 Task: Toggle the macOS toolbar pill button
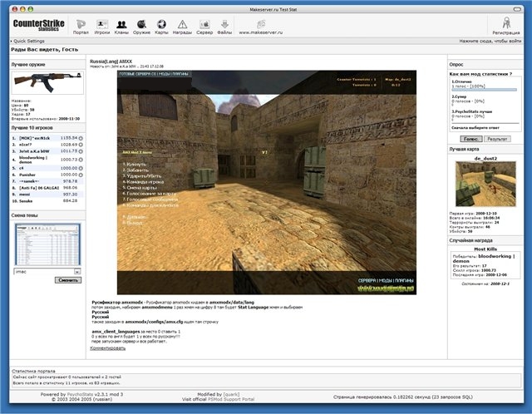(x=517, y=9)
